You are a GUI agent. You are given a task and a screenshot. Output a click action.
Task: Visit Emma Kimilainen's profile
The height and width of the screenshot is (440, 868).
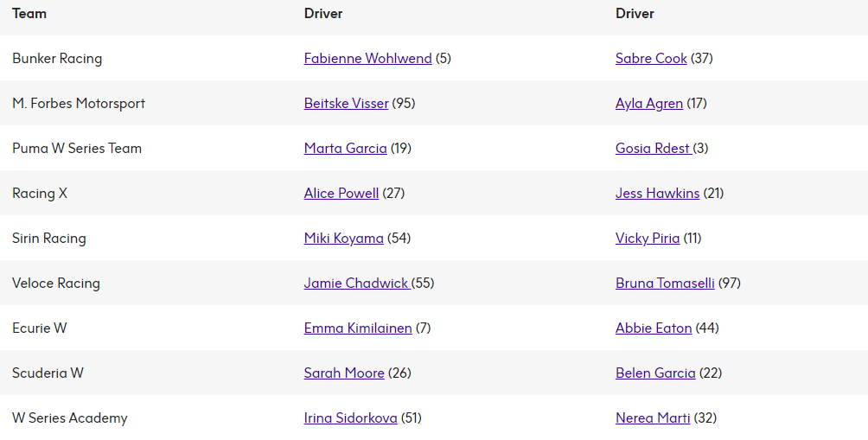[x=358, y=328]
